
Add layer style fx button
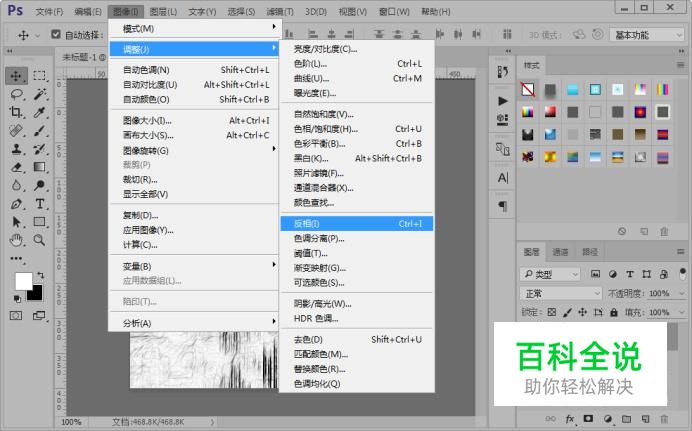coord(570,419)
